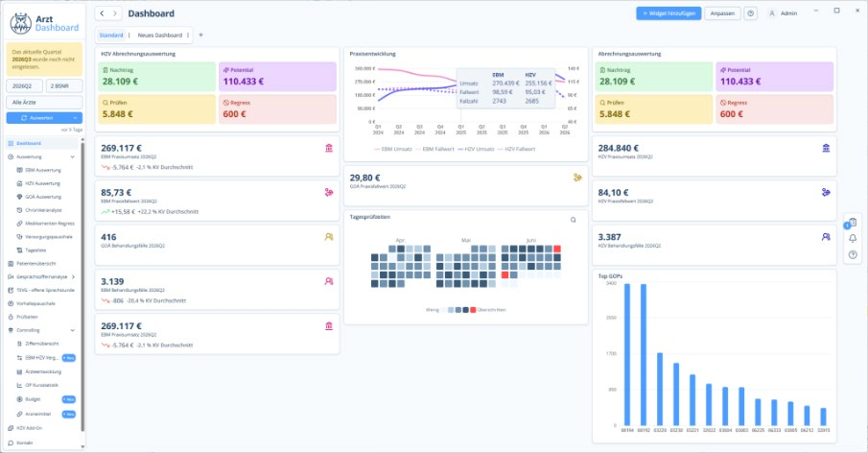Click HZV Abrechnungsauswertung Potential 110.433 € tile
Screen dimensions: 868x453
[x=277, y=77]
